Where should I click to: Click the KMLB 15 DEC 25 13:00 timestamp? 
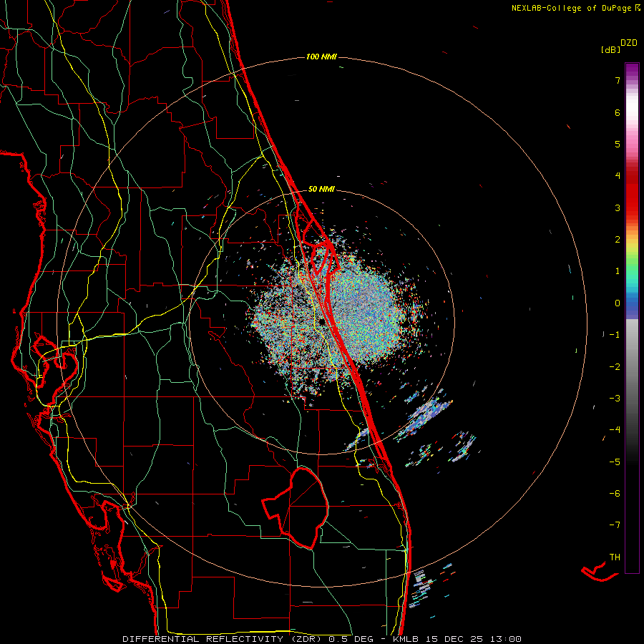click(457, 639)
